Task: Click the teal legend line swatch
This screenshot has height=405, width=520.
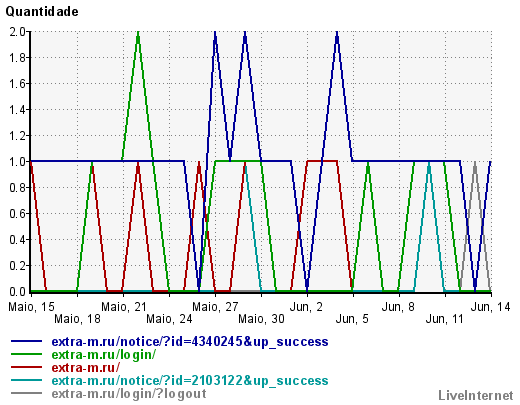Action: [x=26, y=380]
